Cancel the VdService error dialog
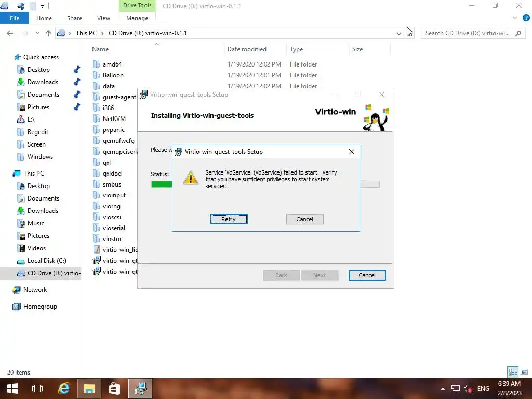This screenshot has height=399, width=532. click(304, 219)
